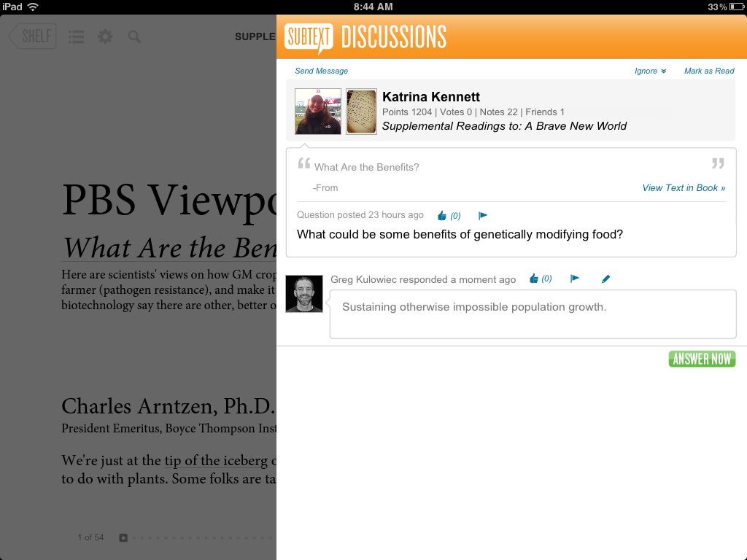This screenshot has width=747, height=560.
Task: Click the page progress slider marker
Action: point(123,538)
